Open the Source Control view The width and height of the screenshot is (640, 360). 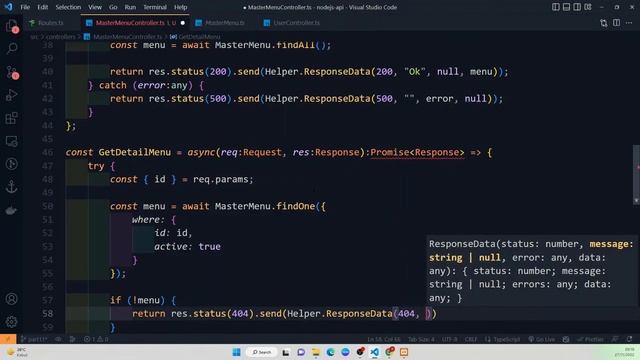coord(12,72)
